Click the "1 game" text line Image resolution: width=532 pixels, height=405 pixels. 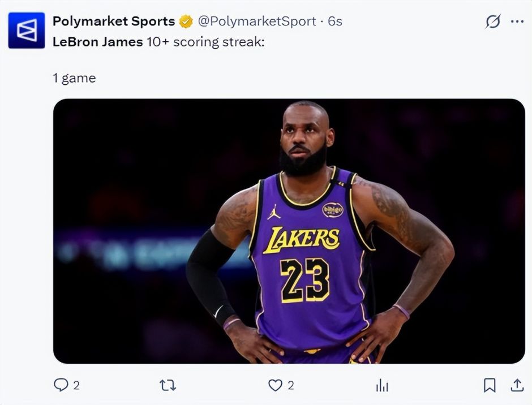click(x=74, y=78)
